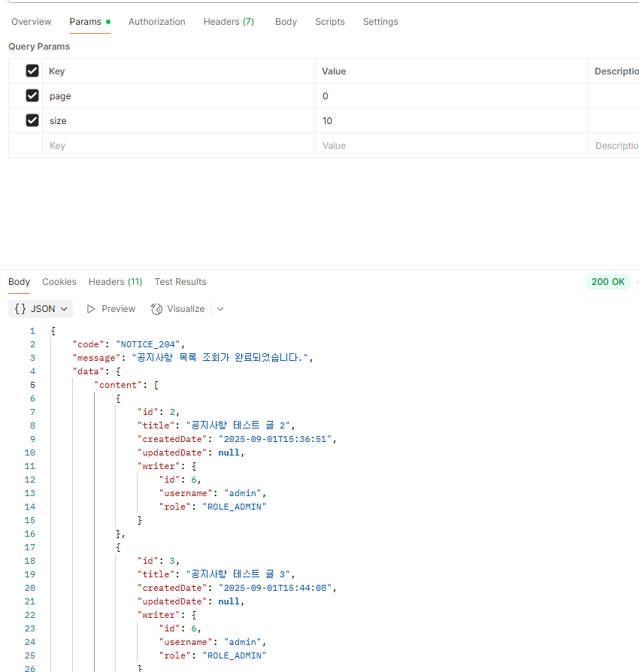Select the response Body tab
639x672 pixels.
pyautogui.click(x=20, y=282)
